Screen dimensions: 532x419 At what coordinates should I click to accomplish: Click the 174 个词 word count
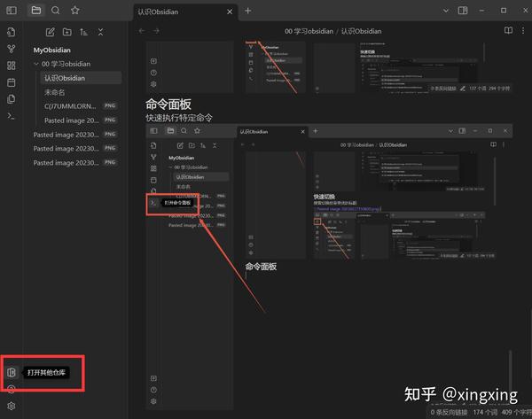click(x=485, y=412)
